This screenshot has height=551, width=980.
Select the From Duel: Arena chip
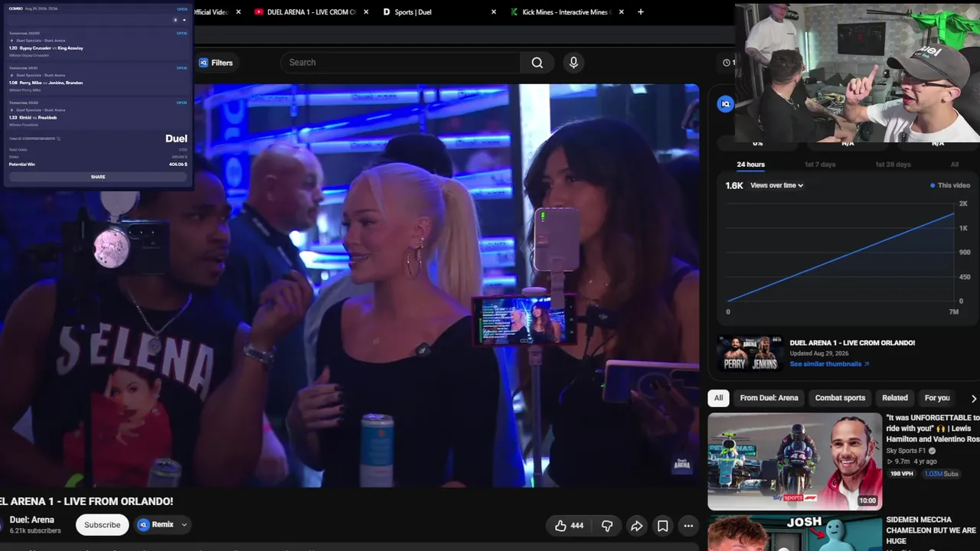(769, 398)
